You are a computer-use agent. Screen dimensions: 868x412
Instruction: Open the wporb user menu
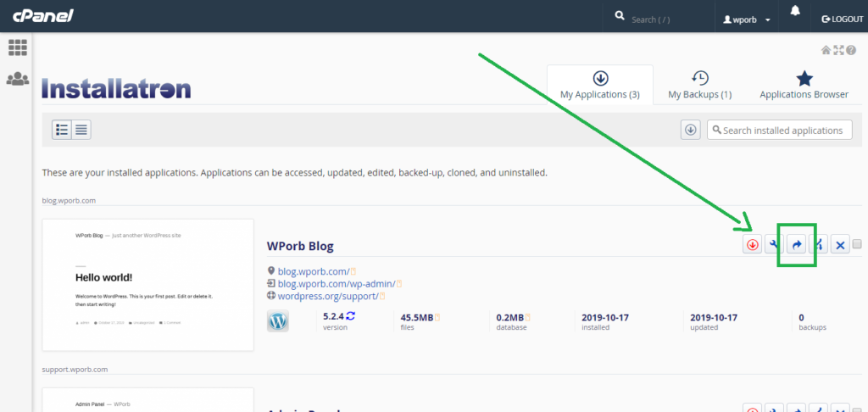tap(747, 19)
